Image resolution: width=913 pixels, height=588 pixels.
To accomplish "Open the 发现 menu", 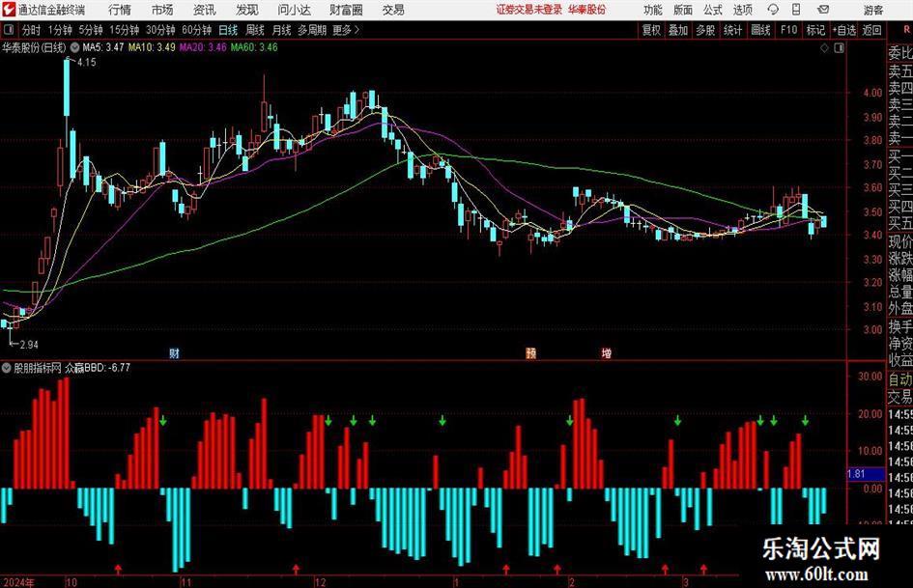I will [247, 10].
